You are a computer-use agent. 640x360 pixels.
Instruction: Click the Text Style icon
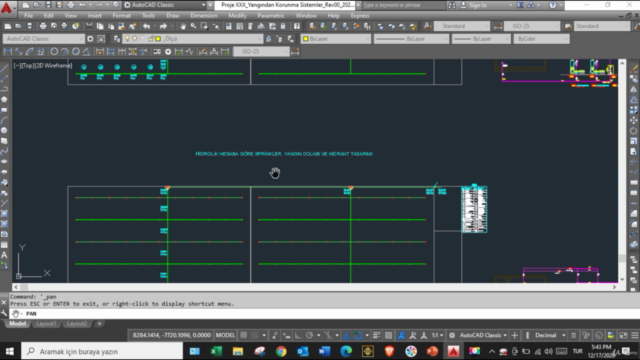coord(427,26)
